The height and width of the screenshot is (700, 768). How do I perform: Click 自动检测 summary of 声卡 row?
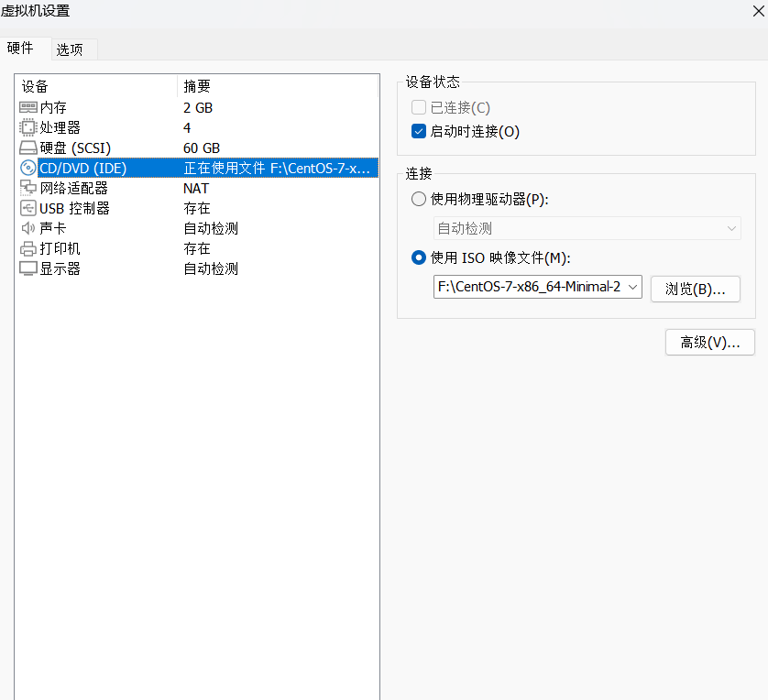point(211,228)
